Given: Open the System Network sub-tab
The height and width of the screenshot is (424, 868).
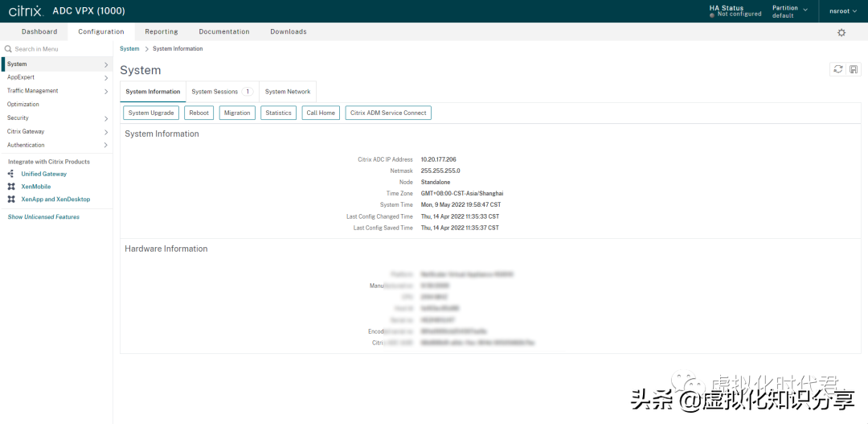Looking at the screenshot, I should [287, 92].
